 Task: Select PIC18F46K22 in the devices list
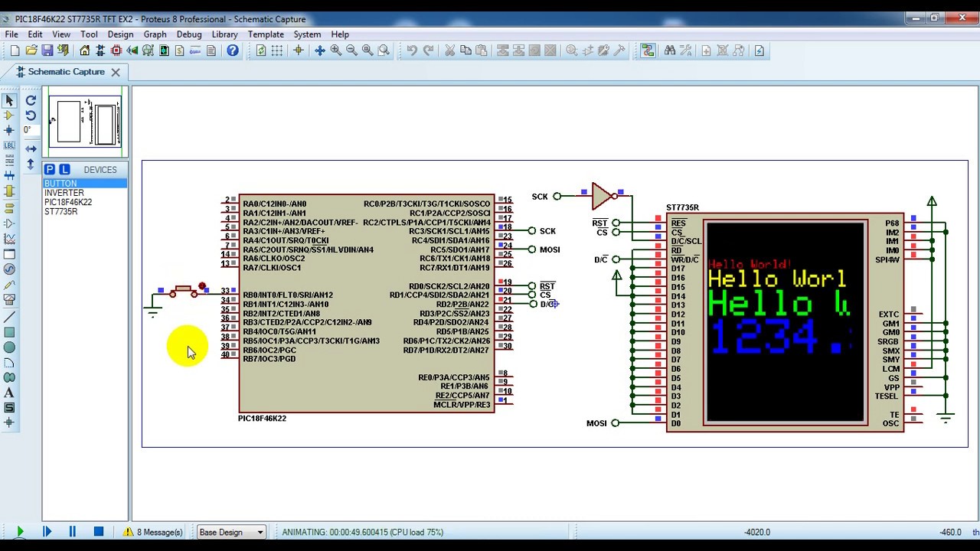[x=68, y=203]
